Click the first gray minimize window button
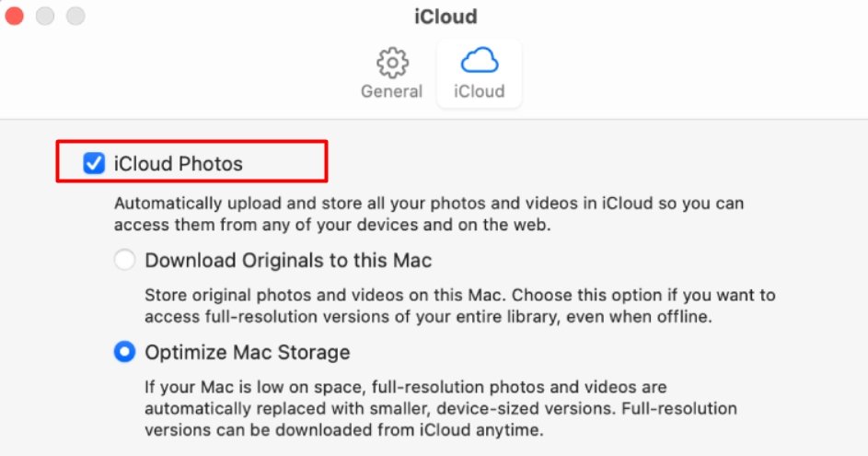The height and width of the screenshot is (456, 868). 45,16
